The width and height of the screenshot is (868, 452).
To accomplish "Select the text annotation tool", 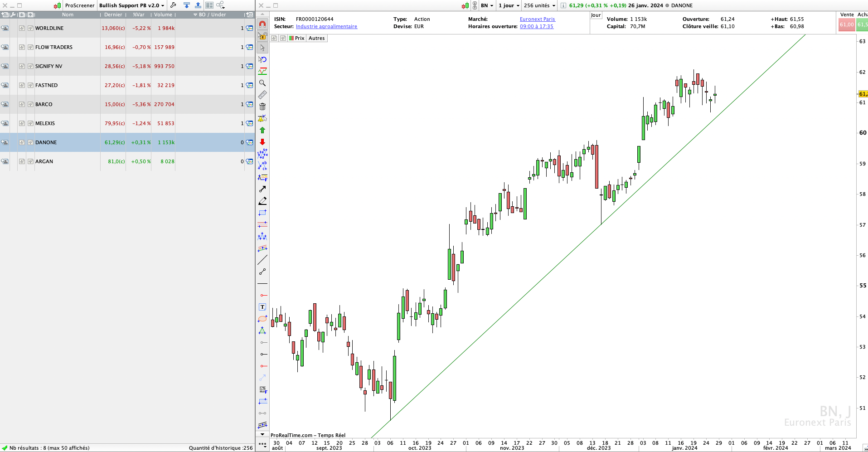I will pyautogui.click(x=262, y=307).
